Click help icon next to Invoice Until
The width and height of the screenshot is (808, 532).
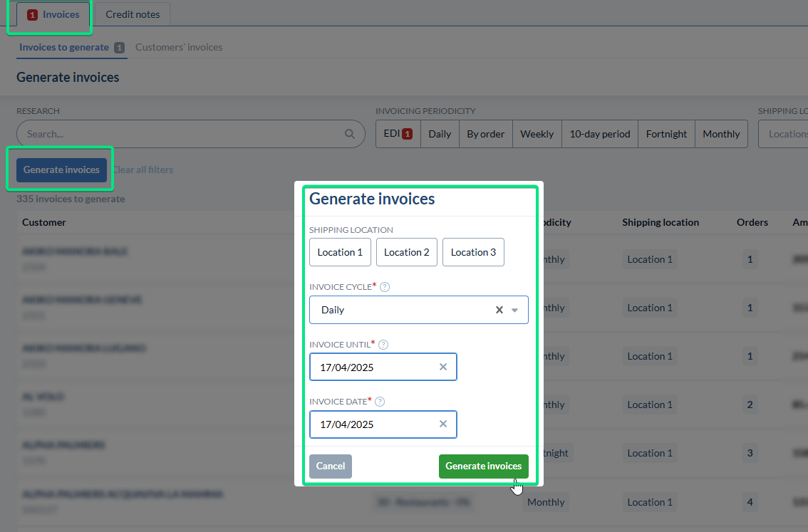coord(383,345)
